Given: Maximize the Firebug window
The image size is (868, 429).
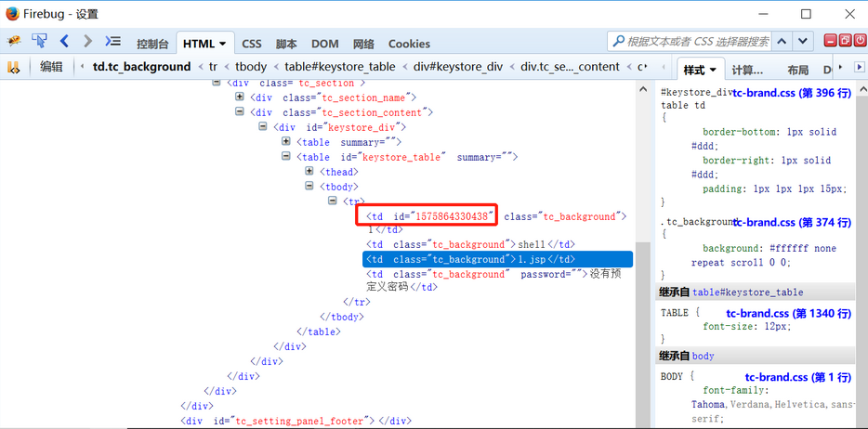Looking at the screenshot, I should pos(806,14).
